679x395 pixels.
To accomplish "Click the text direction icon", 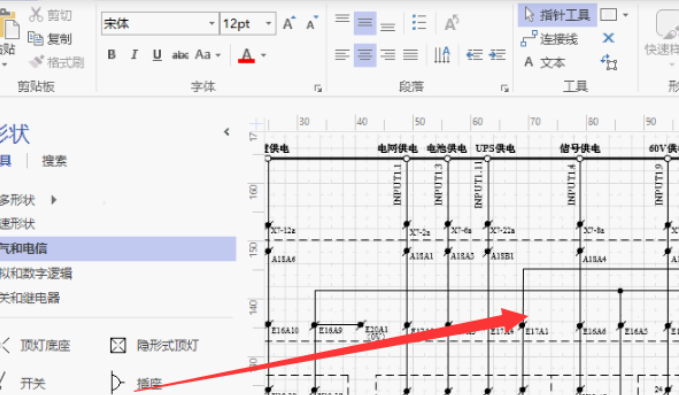I will [442, 55].
